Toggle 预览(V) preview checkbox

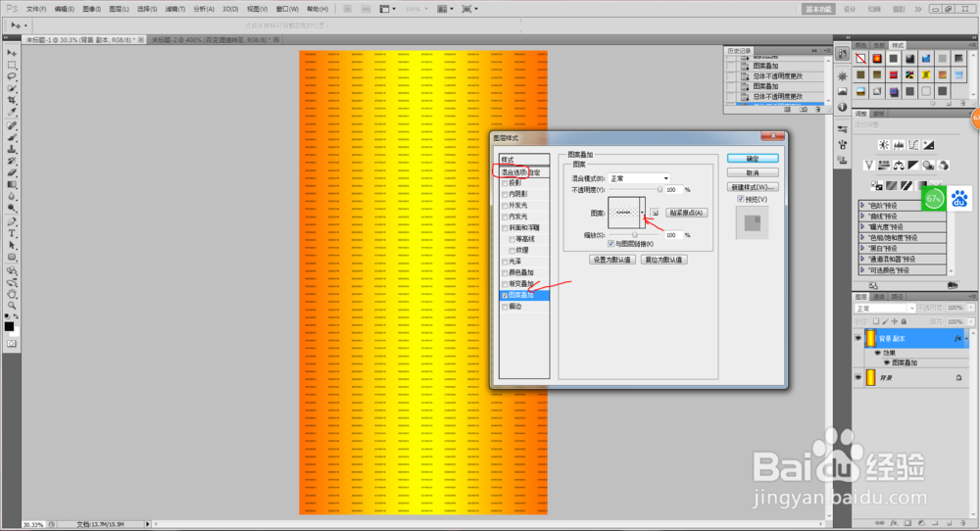pos(741,199)
